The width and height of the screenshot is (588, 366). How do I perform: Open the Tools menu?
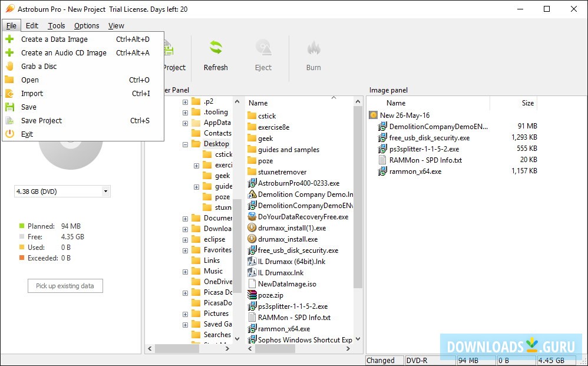56,25
